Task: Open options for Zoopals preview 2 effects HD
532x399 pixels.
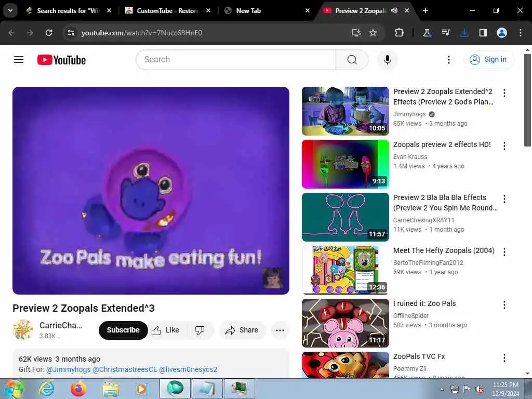Action: pos(504,146)
